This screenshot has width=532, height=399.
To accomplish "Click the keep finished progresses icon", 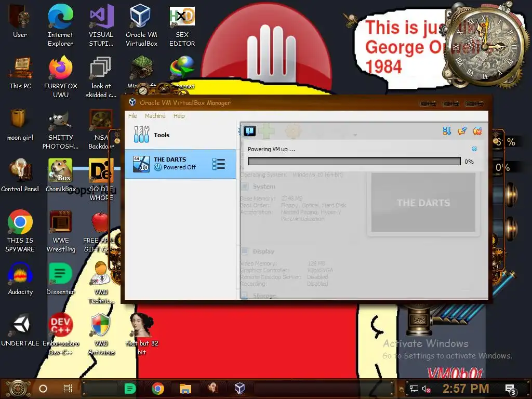I will tap(462, 130).
